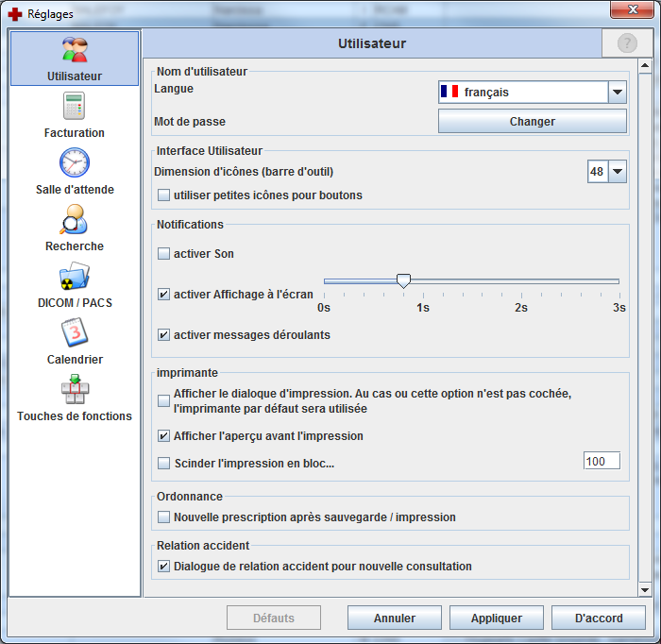Click the Appliquer button
This screenshot has height=644, width=661.
pyautogui.click(x=497, y=619)
